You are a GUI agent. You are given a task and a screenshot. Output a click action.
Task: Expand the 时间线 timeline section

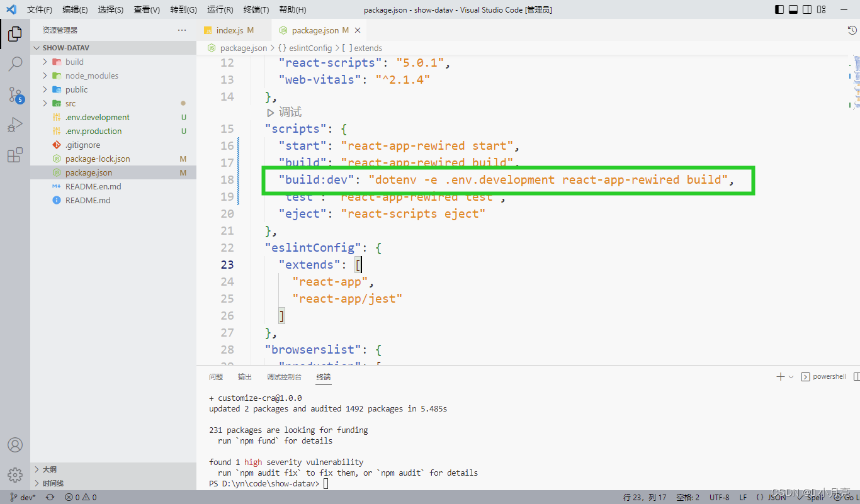click(113, 483)
